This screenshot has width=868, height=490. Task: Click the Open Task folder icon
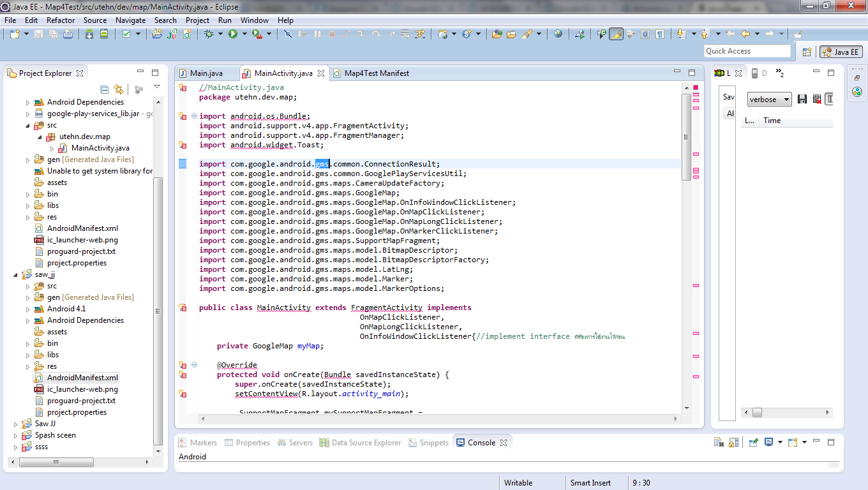[511, 34]
